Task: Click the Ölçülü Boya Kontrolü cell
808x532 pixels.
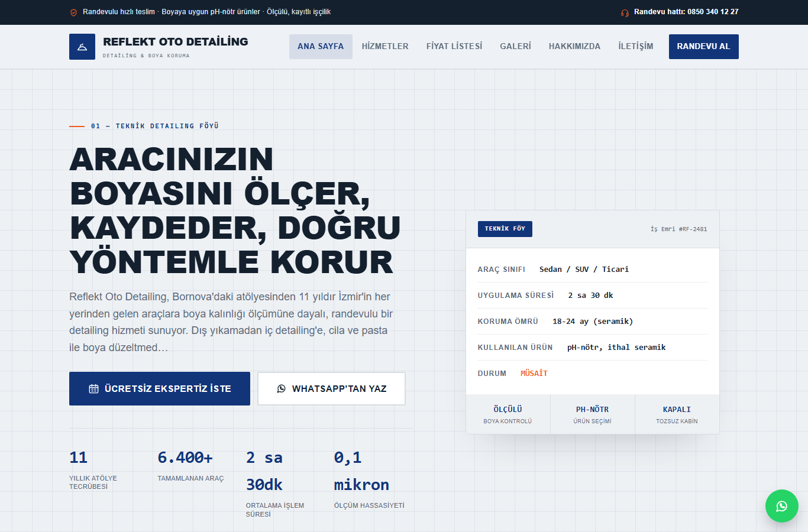Action: click(x=508, y=414)
